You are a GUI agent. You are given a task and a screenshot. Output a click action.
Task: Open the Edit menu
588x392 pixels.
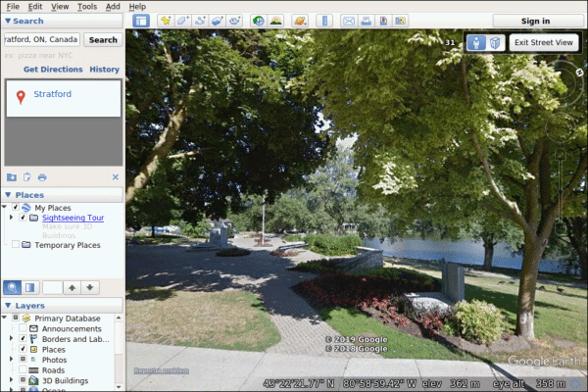click(x=35, y=7)
